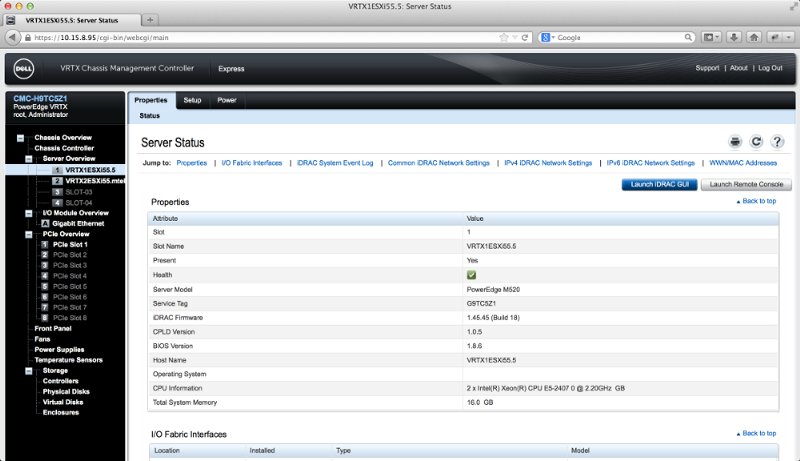Jump to WWN/MAC Addresses section
The image size is (800, 461).
tap(743, 163)
